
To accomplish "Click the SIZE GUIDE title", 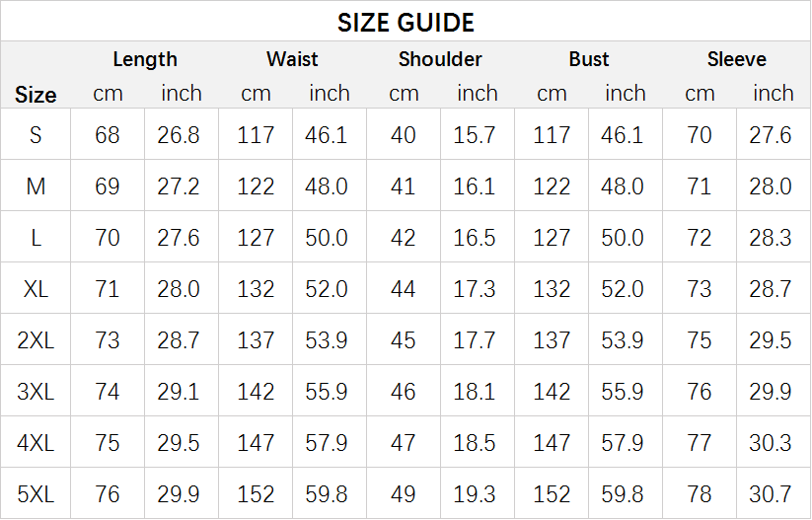I will (x=406, y=23).
